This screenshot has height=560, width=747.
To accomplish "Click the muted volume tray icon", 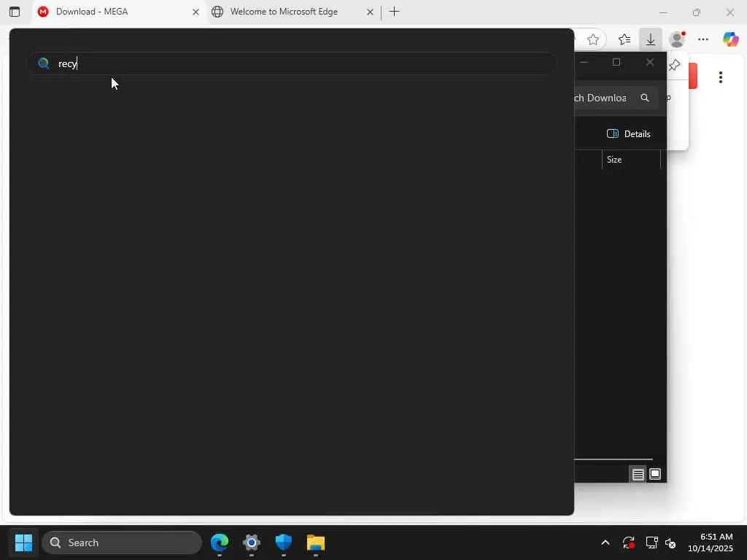I will (x=670, y=542).
